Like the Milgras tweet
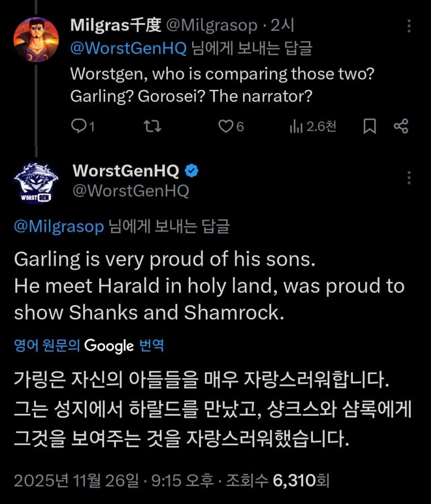This screenshot has height=504, width=431. tap(225, 126)
